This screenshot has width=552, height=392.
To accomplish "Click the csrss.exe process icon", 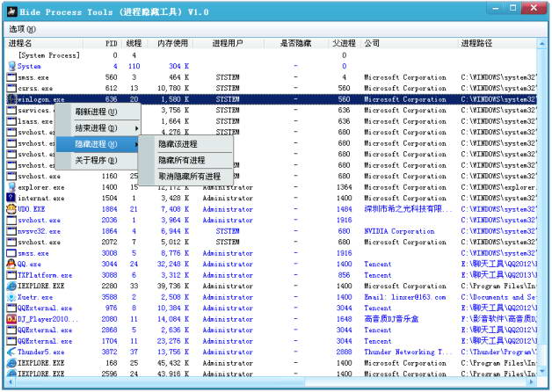I will (x=11, y=88).
